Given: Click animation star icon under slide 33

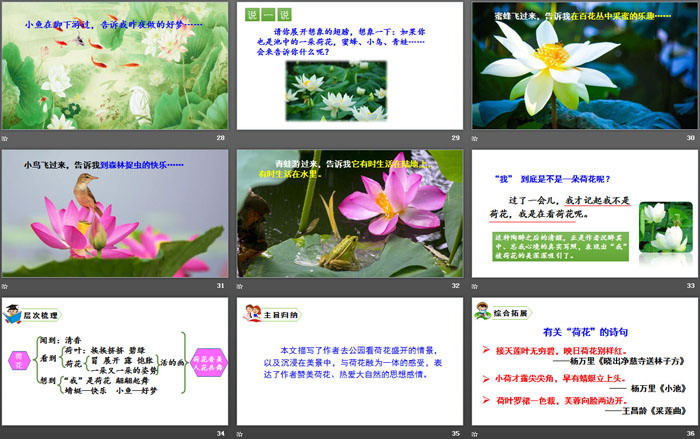Looking at the screenshot, I should 475,286.
